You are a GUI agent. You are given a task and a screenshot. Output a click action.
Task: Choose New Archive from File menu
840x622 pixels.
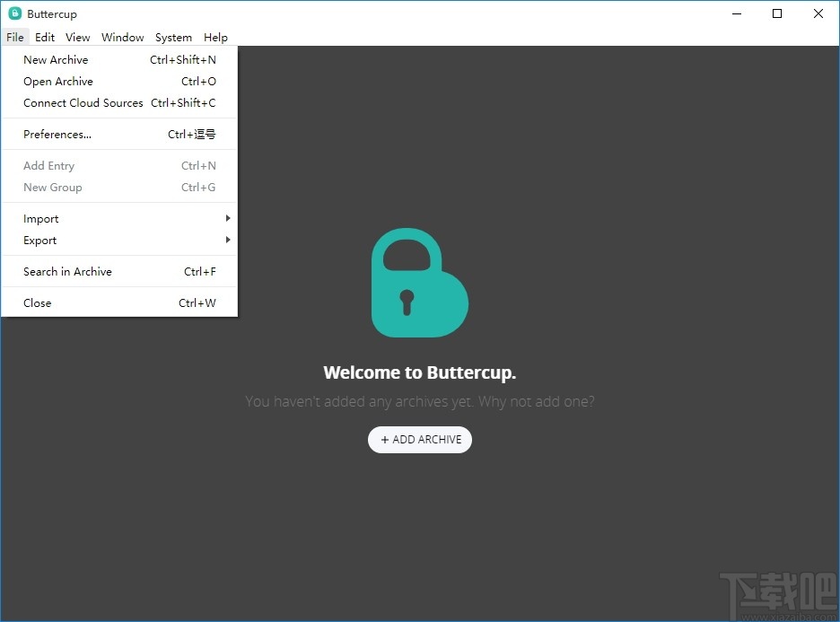coord(119,59)
